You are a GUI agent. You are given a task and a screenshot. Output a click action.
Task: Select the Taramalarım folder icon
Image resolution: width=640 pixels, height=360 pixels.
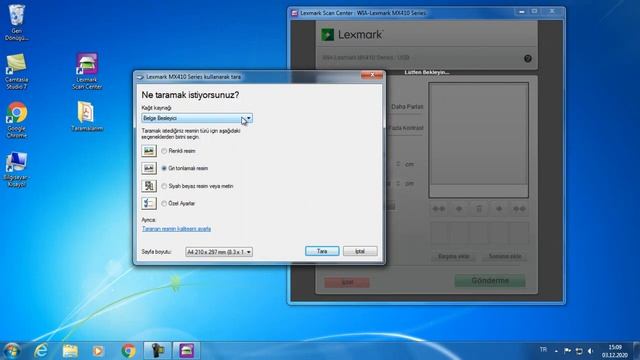87,116
